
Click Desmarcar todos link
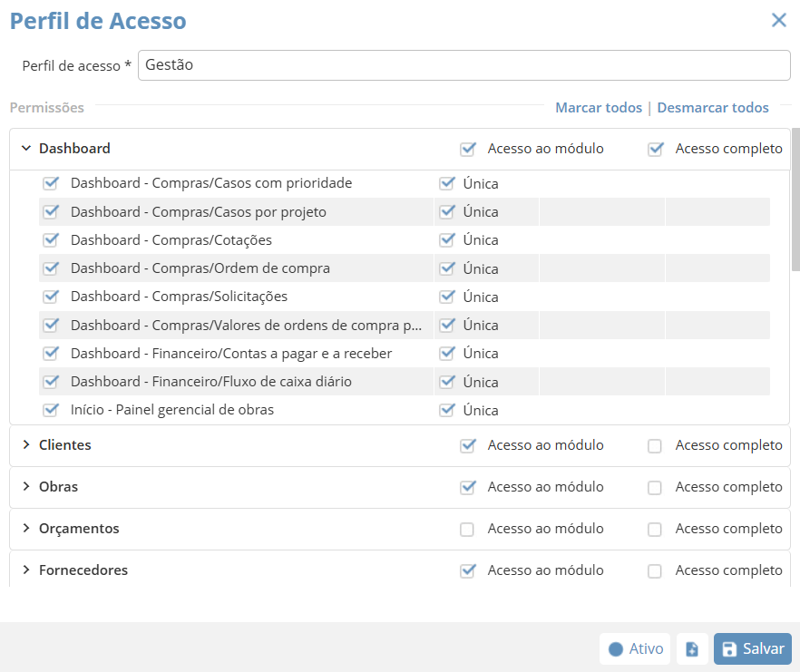tap(712, 108)
